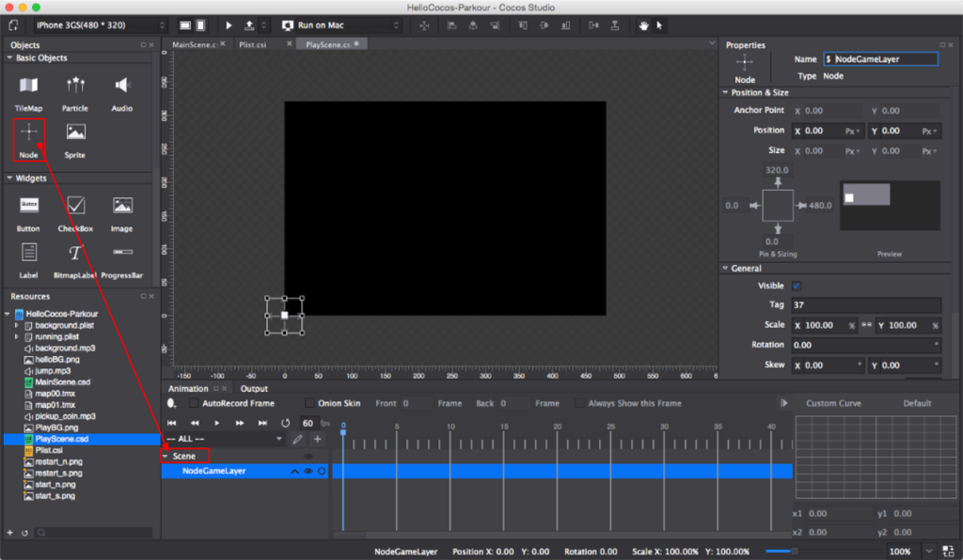Screen dimensions: 963x560
Task: Select the hand pan tool
Action: [x=643, y=25]
